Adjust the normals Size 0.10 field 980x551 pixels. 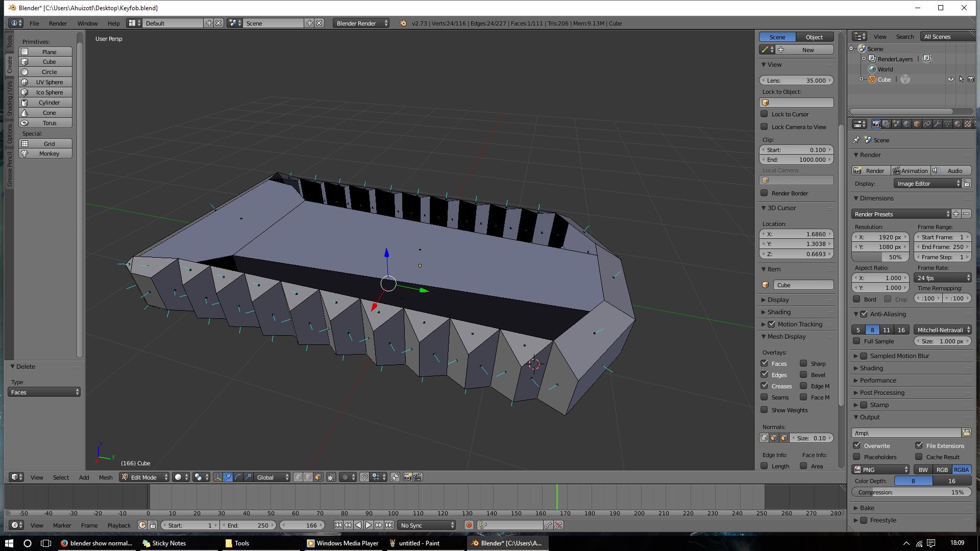tap(812, 438)
